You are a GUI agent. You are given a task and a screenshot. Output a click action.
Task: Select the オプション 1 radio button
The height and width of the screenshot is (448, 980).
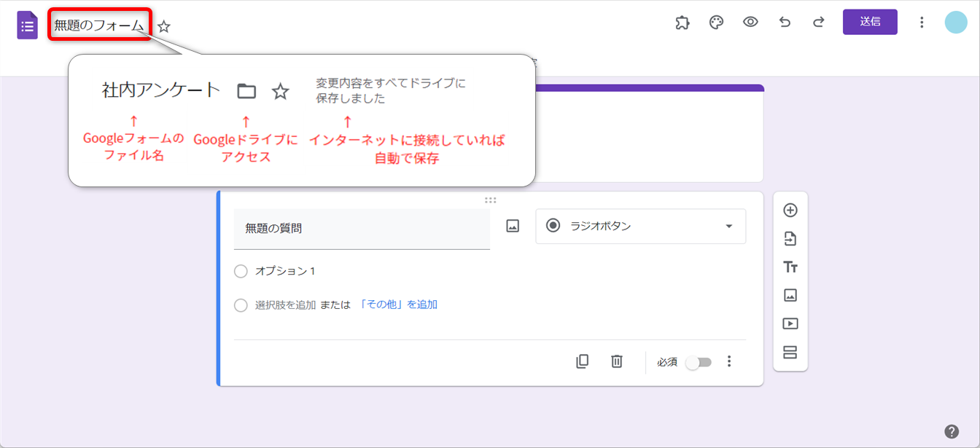click(x=241, y=271)
